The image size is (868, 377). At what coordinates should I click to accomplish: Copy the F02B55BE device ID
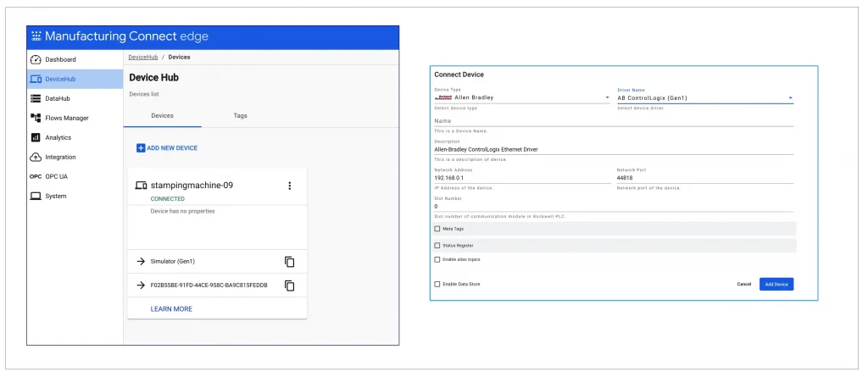click(289, 286)
